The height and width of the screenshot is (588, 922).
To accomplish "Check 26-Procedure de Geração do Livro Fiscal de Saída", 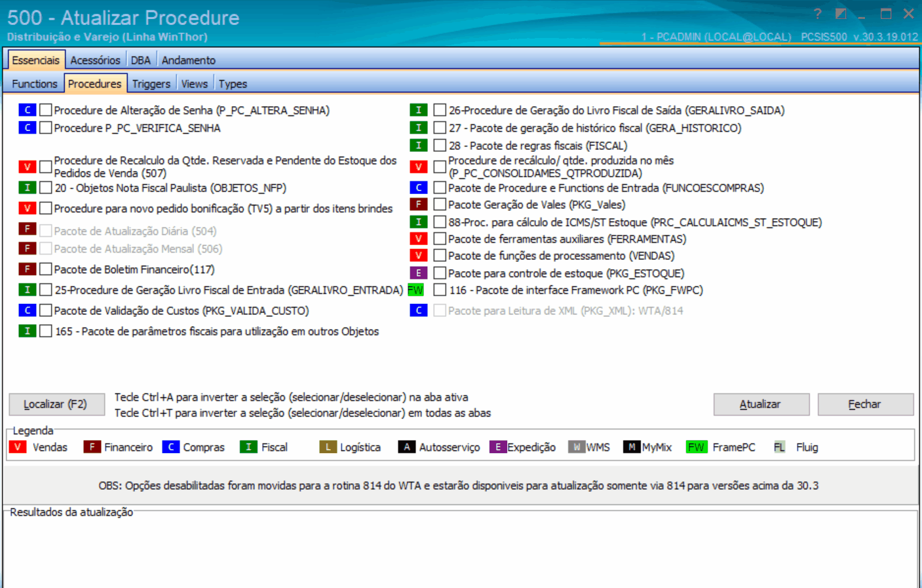I will pos(440,110).
